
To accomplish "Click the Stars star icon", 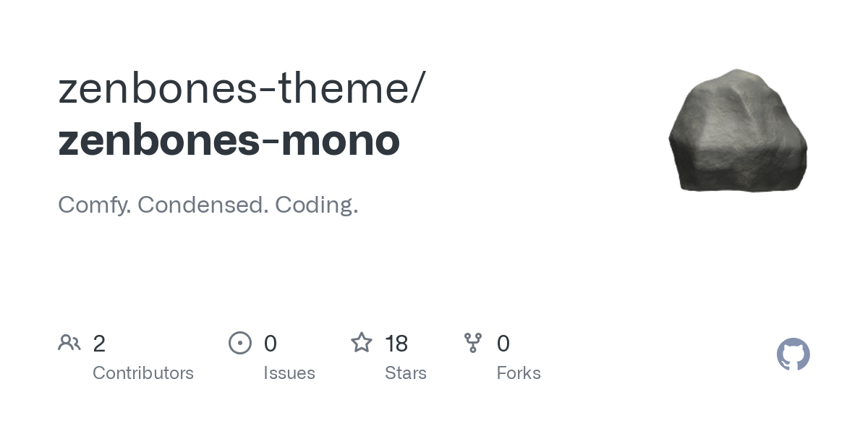I will [x=362, y=342].
